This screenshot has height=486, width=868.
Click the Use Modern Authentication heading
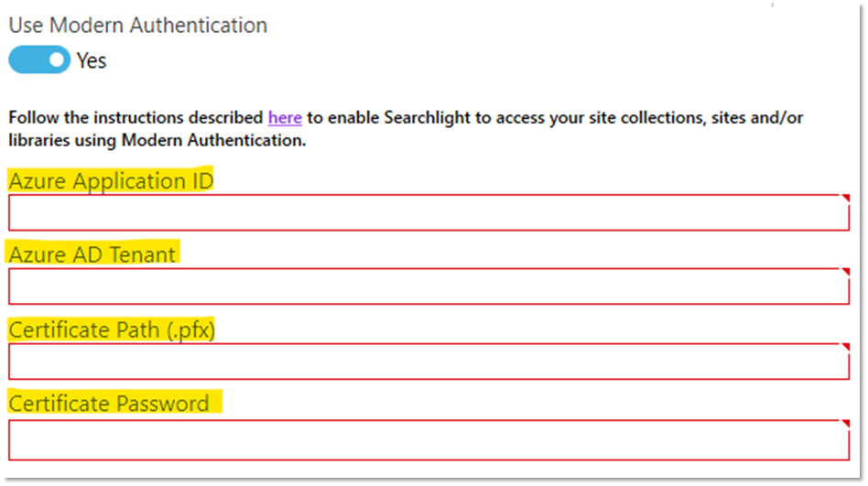[138, 26]
